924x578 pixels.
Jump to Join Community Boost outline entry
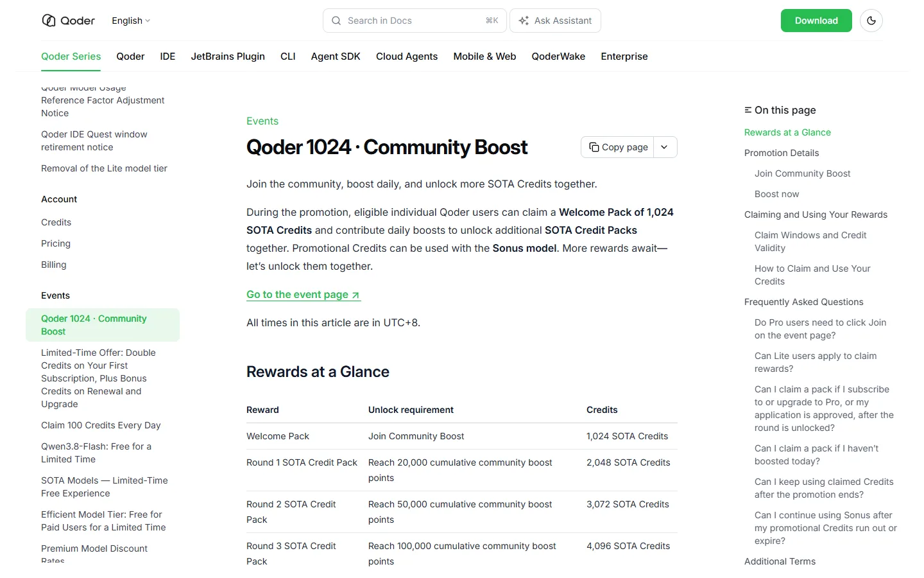click(x=802, y=173)
